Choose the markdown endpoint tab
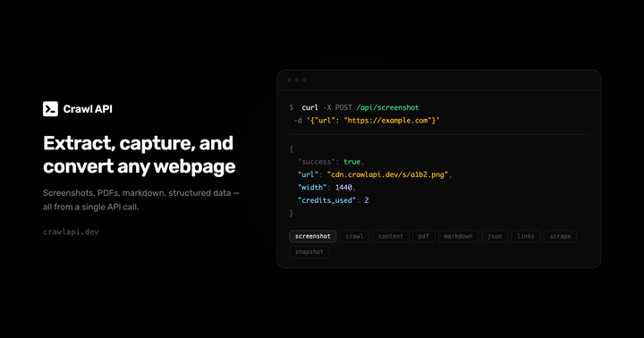Viewport: 644px width, 338px height. click(458, 236)
